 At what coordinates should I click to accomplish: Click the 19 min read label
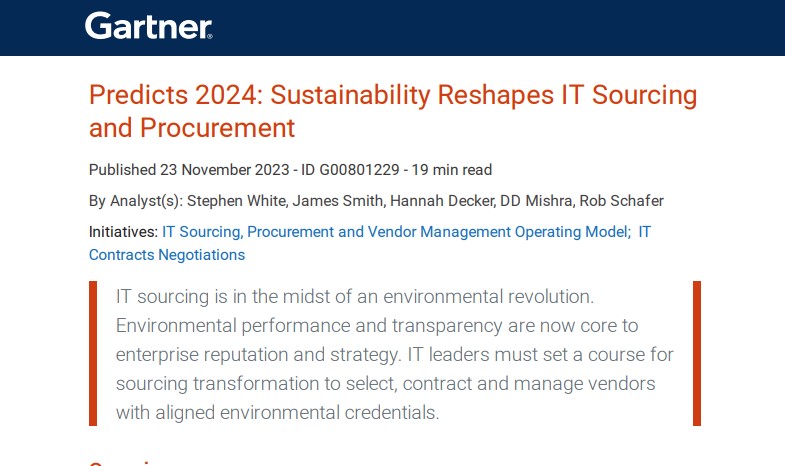point(452,170)
